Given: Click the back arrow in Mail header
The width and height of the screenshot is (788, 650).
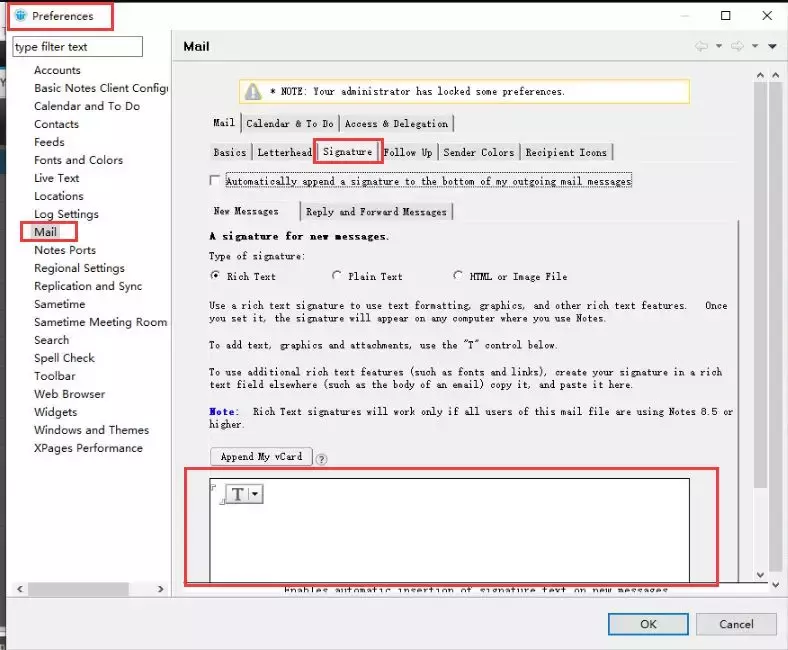Looking at the screenshot, I should pos(701,46).
